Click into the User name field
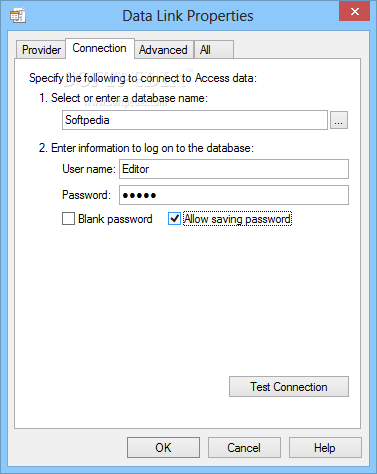This screenshot has height=474, width=377. (234, 169)
